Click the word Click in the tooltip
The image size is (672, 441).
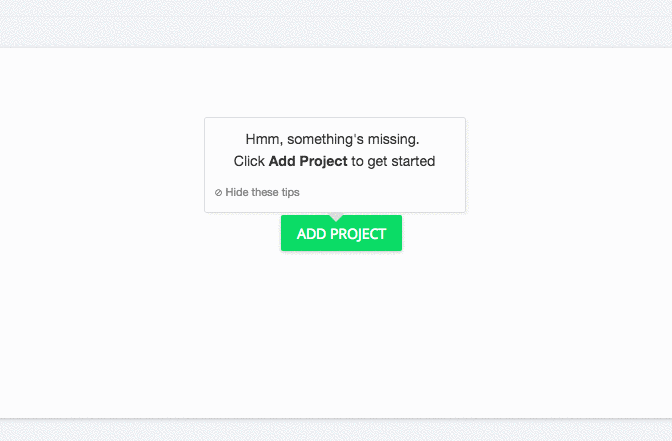249,161
